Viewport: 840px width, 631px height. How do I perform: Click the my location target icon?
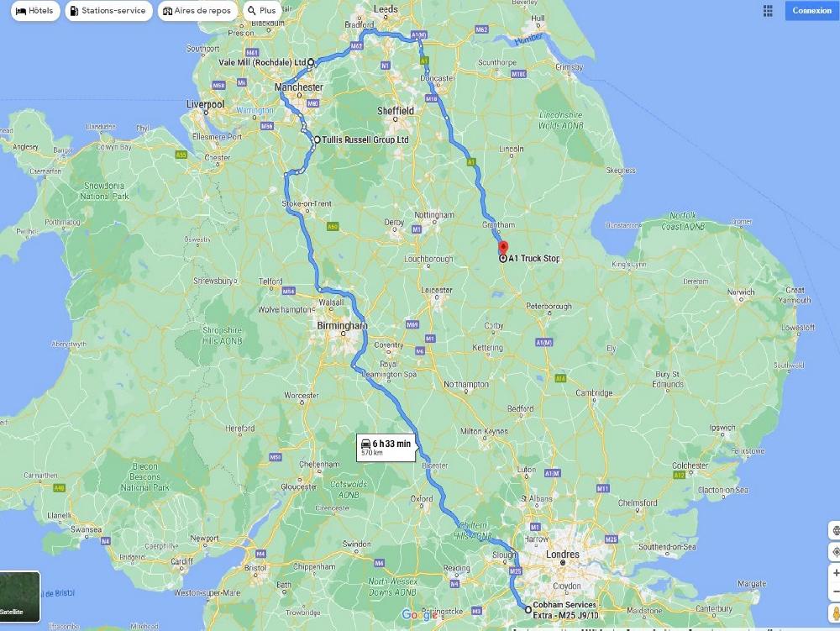(x=835, y=552)
